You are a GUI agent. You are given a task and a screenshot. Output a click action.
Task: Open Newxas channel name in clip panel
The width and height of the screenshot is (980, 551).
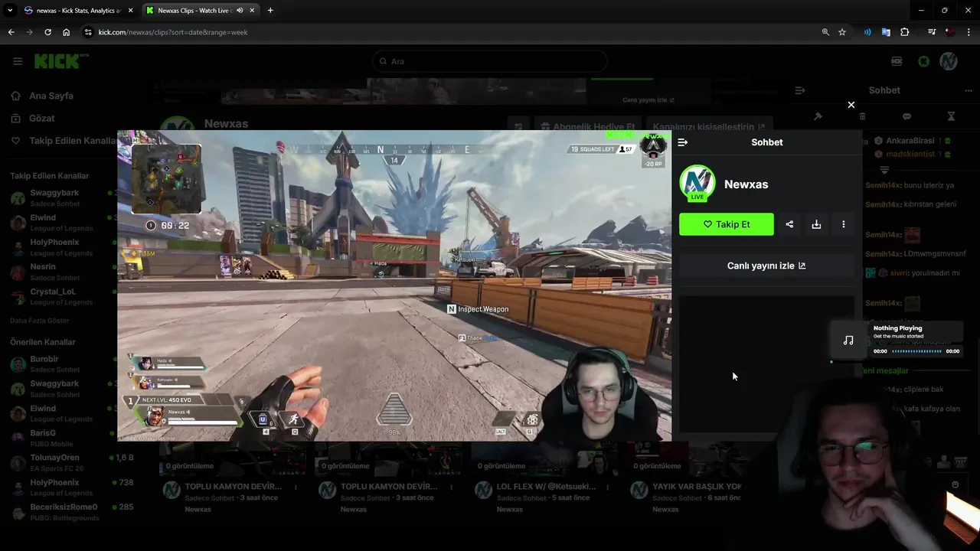pyautogui.click(x=746, y=184)
